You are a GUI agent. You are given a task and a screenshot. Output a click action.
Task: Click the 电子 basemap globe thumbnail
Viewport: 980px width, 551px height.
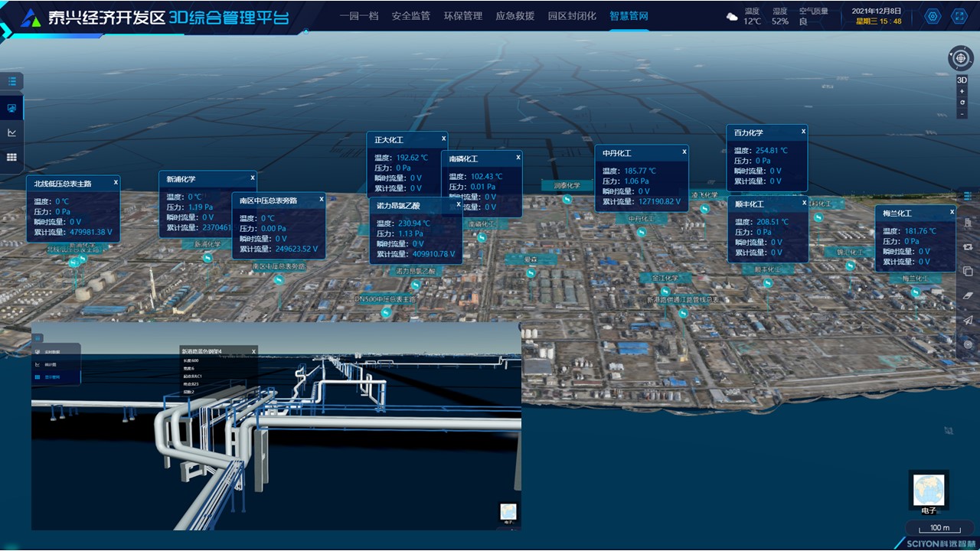click(929, 490)
